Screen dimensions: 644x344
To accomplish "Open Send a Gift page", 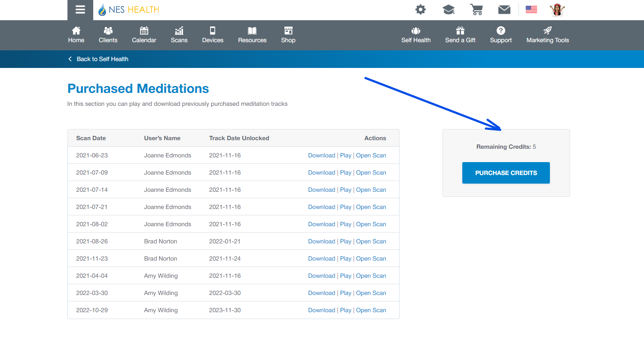I will click(x=460, y=35).
